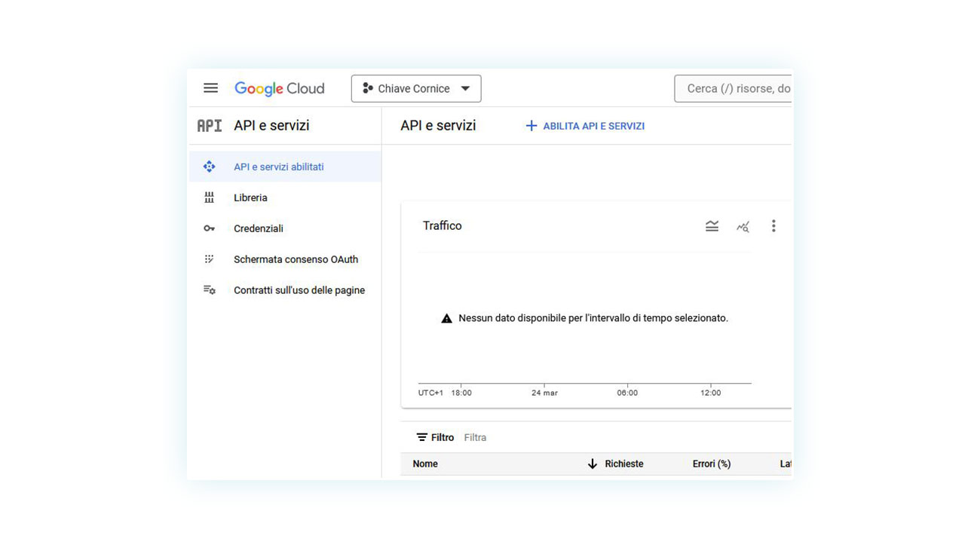Sort table by Errori (%) column

[x=712, y=464]
